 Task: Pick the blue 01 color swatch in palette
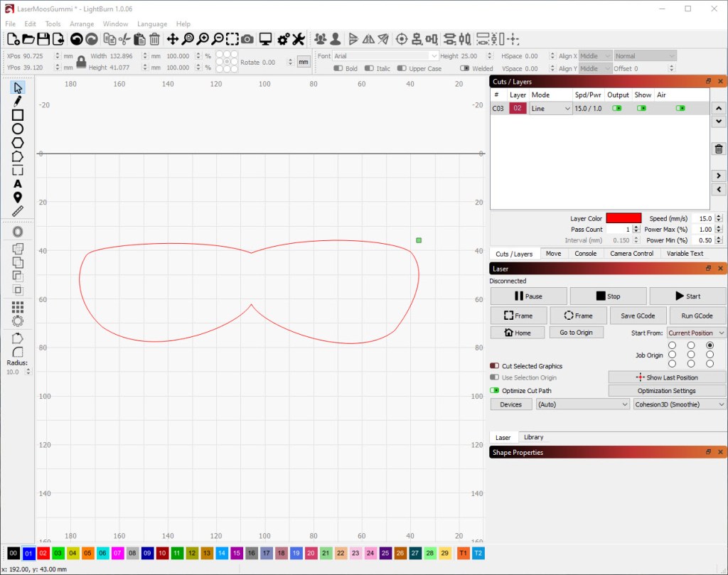[x=28, y=553]
